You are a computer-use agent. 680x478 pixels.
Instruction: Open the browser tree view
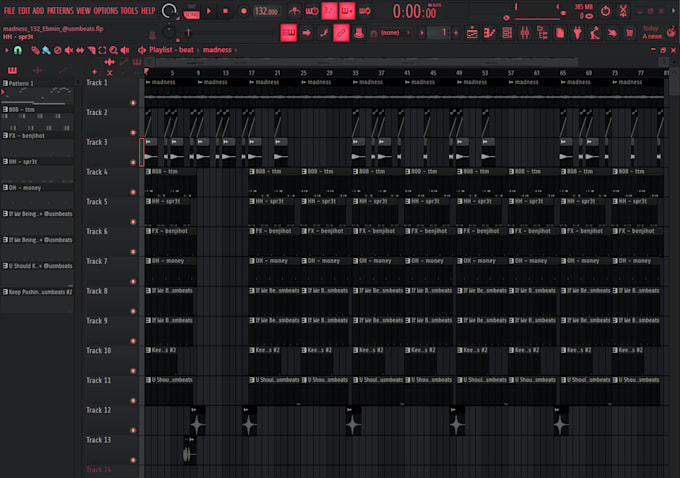click(542, 33)
